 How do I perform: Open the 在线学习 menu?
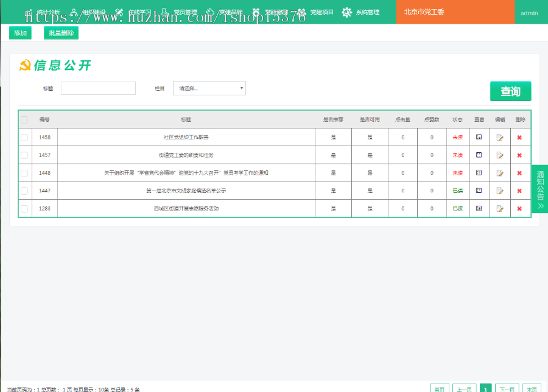(x=133, y=12)
